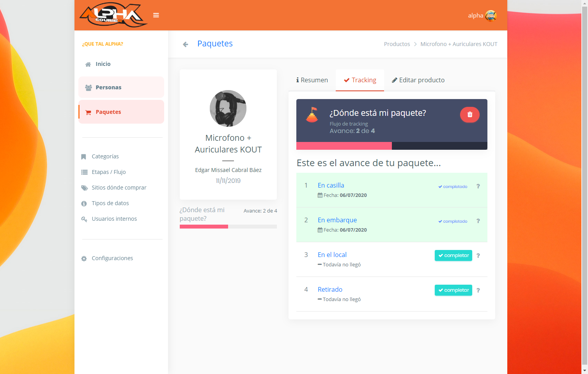Viewport: 588px width, 374px height.
Task: Click the tags icon beside Sitios dónde comprar
Action: (x=85, y=188)
